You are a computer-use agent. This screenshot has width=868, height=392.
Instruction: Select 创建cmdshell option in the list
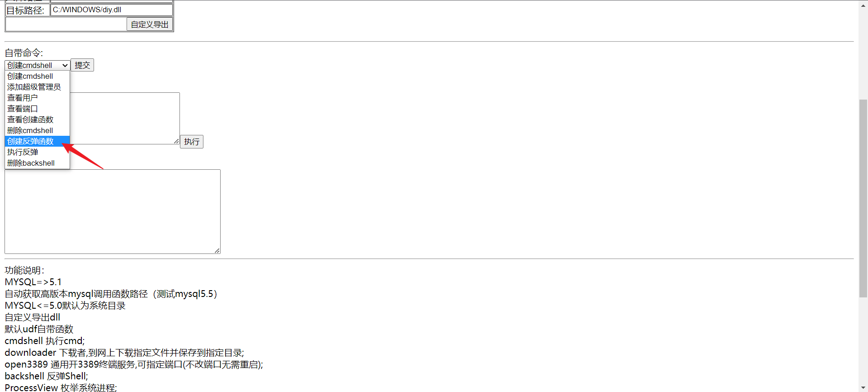30,76
